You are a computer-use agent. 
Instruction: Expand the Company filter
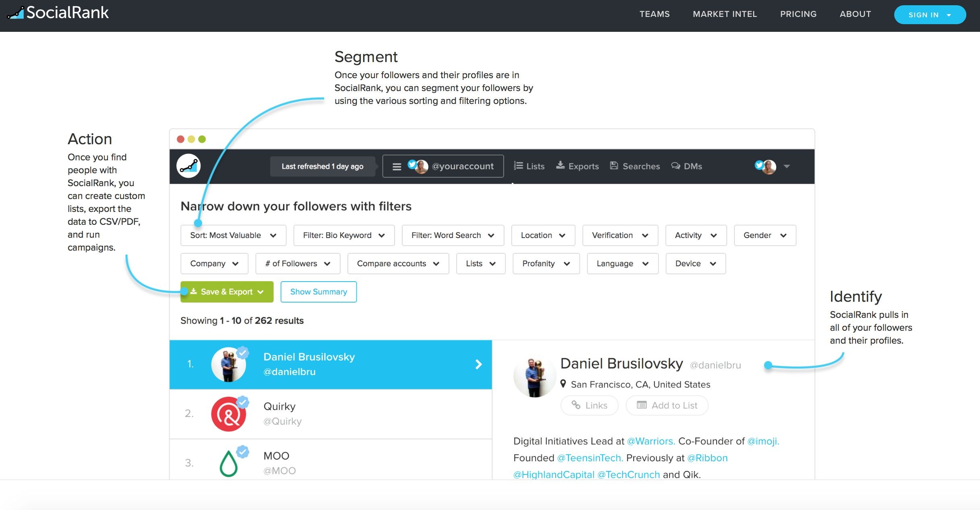point(214,263)
